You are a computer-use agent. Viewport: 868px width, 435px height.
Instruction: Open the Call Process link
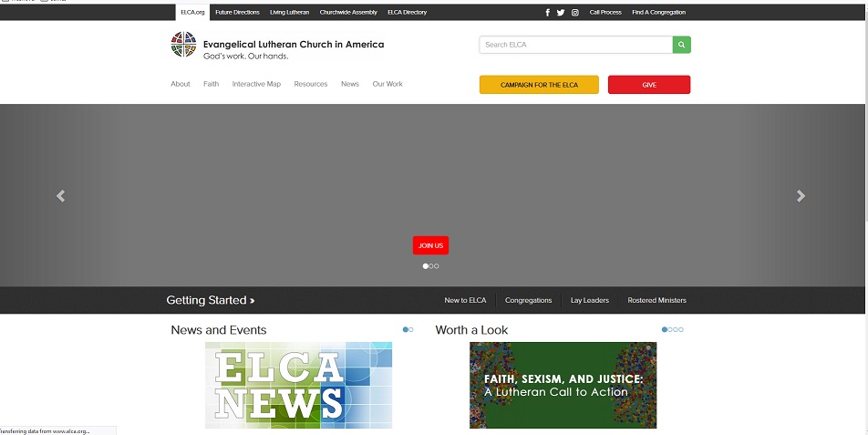[x=605, y=12]
